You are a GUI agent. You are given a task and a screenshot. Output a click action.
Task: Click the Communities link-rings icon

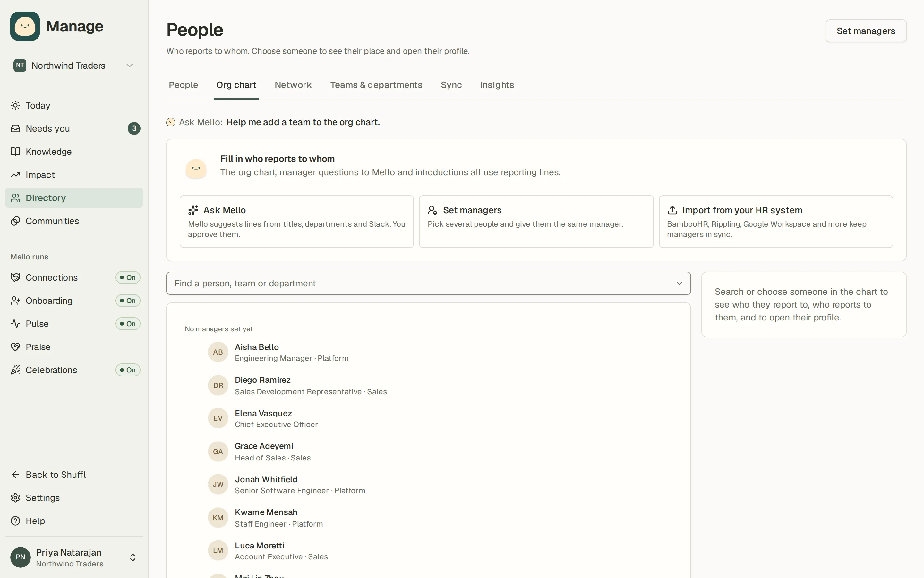(x=15, y=221)
